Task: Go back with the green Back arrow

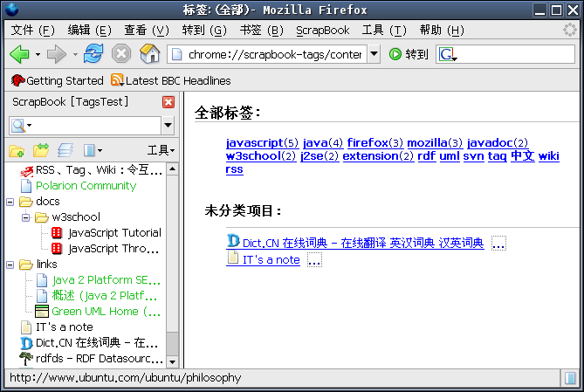Action: 19,55
